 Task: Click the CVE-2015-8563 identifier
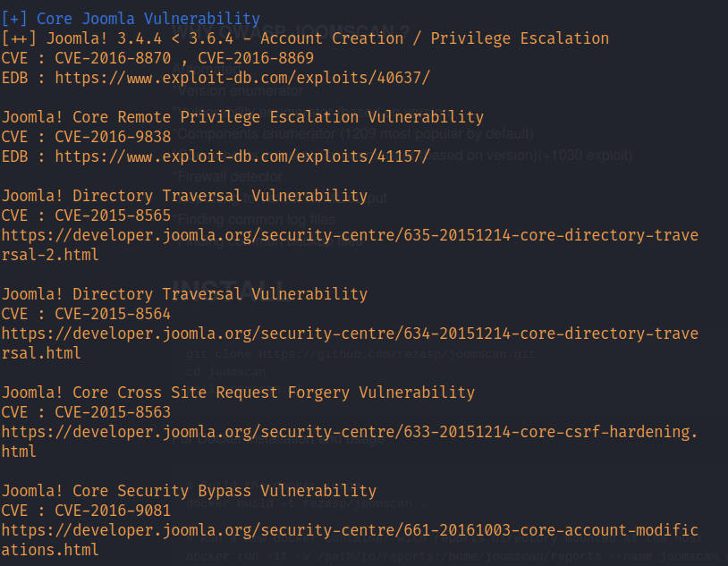(113, 412)
